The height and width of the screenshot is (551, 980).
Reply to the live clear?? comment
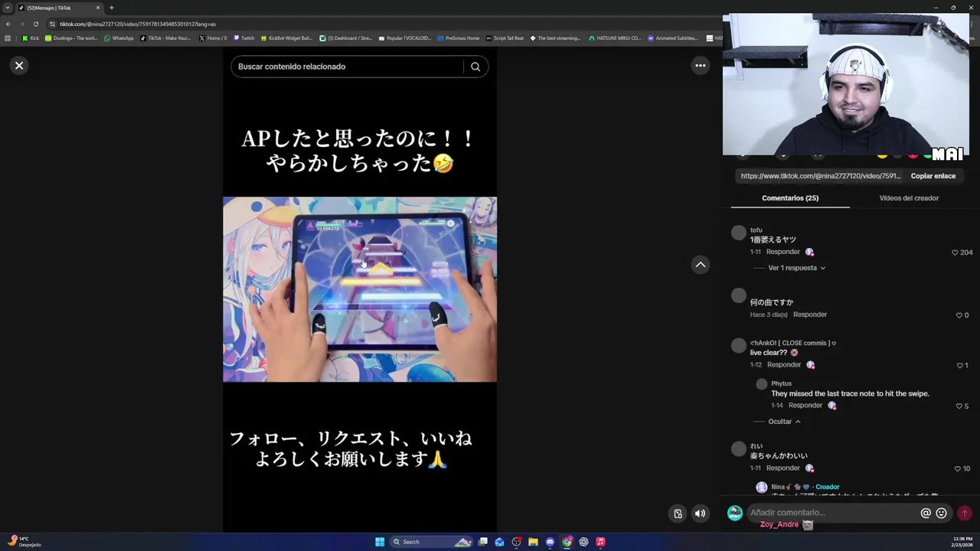[x=784, y=365]
